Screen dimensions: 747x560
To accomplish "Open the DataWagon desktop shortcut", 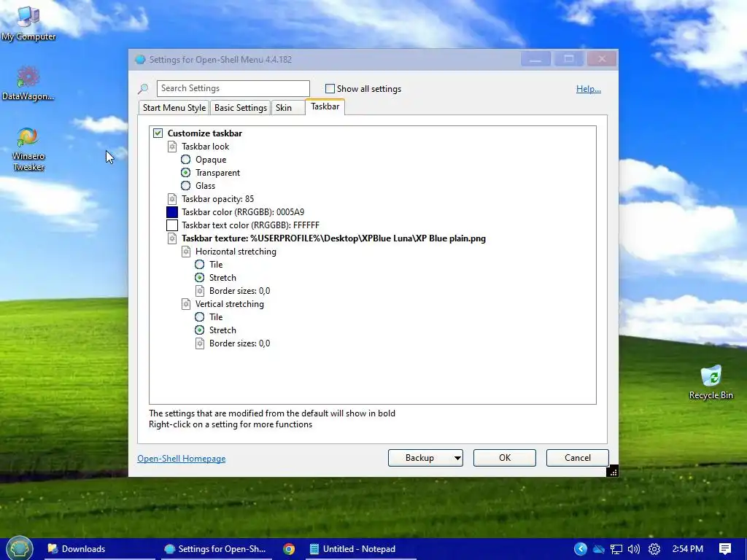I will (28, 83).
